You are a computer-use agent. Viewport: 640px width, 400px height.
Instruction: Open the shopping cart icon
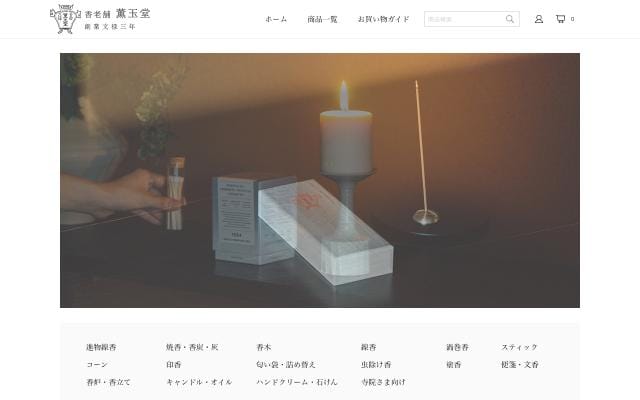point(560,19)
